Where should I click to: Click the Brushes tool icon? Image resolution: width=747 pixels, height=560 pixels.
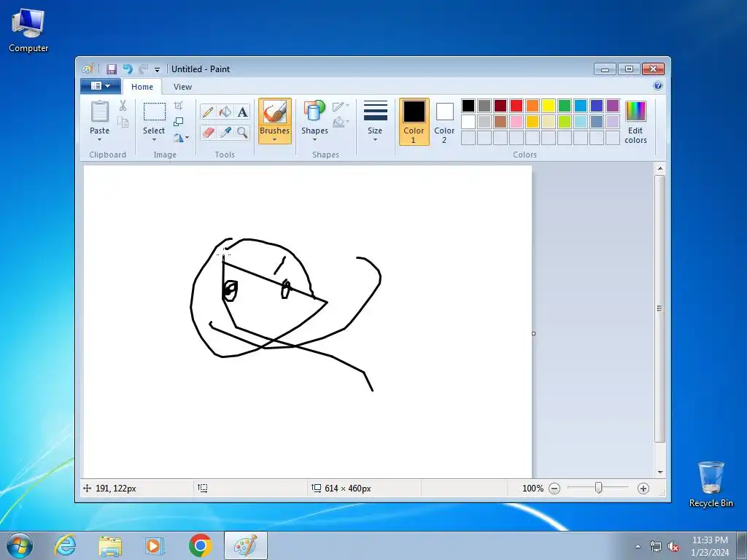point(275,112)
